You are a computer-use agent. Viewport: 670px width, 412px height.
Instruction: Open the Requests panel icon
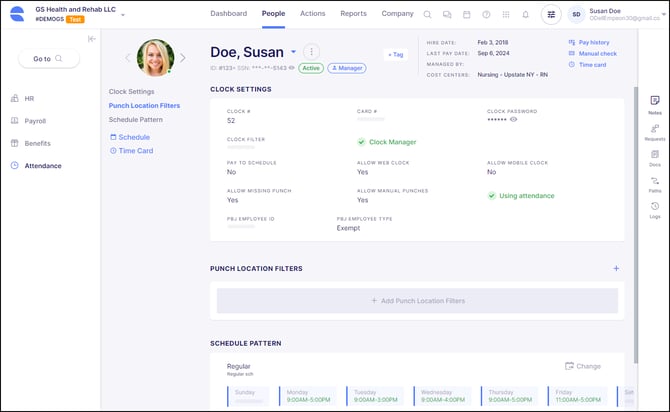point(655,128)
